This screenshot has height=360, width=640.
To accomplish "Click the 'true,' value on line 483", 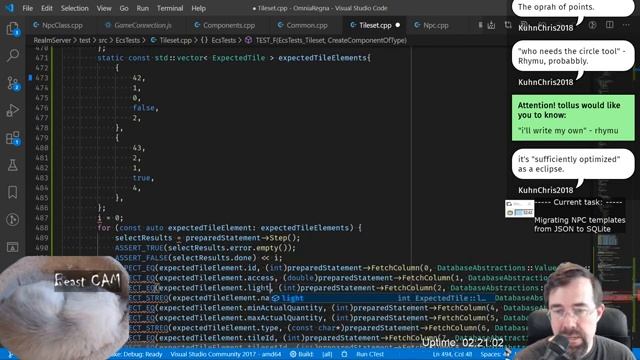I will [143, 178].
